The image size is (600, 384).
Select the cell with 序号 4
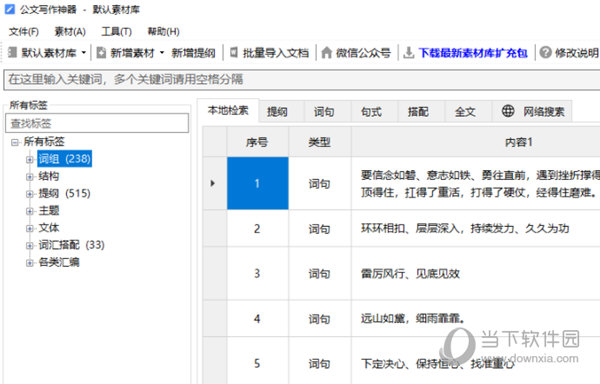point(258,319)
